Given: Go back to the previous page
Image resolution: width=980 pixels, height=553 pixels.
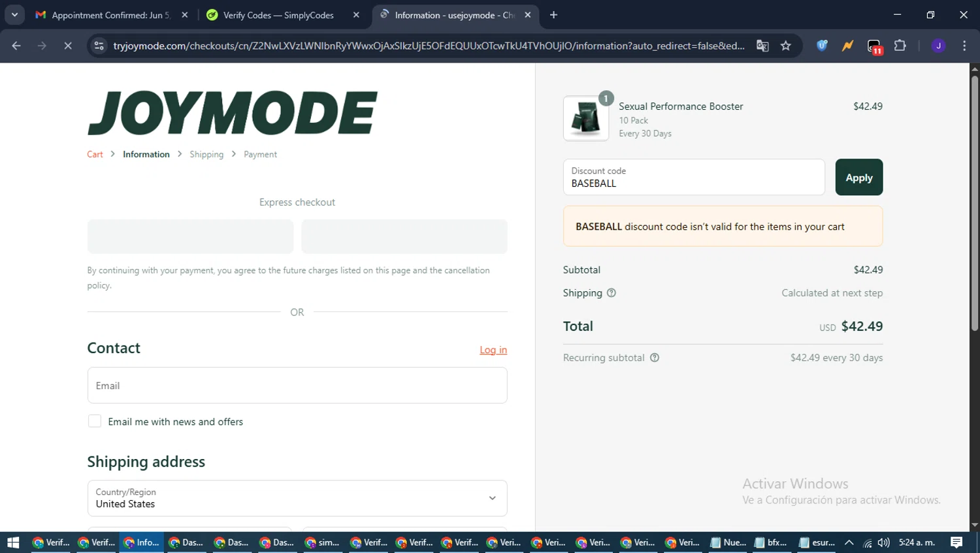Looking at the screenshot, I should 16,46.
